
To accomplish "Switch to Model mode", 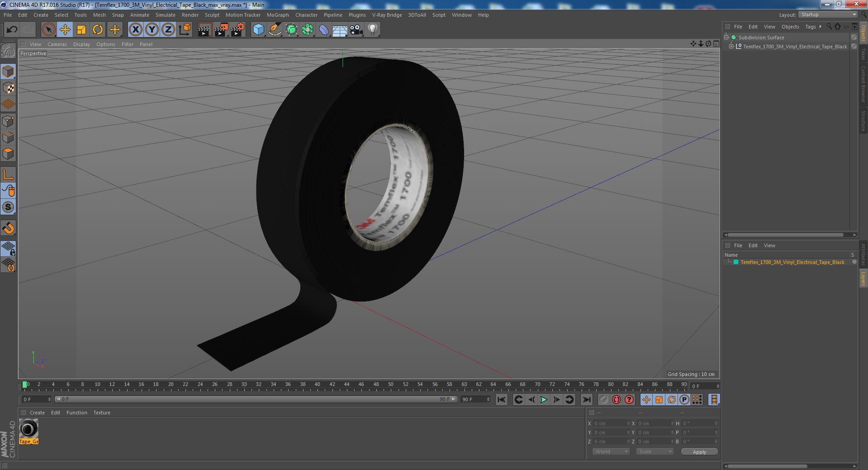I will [8, 71].
